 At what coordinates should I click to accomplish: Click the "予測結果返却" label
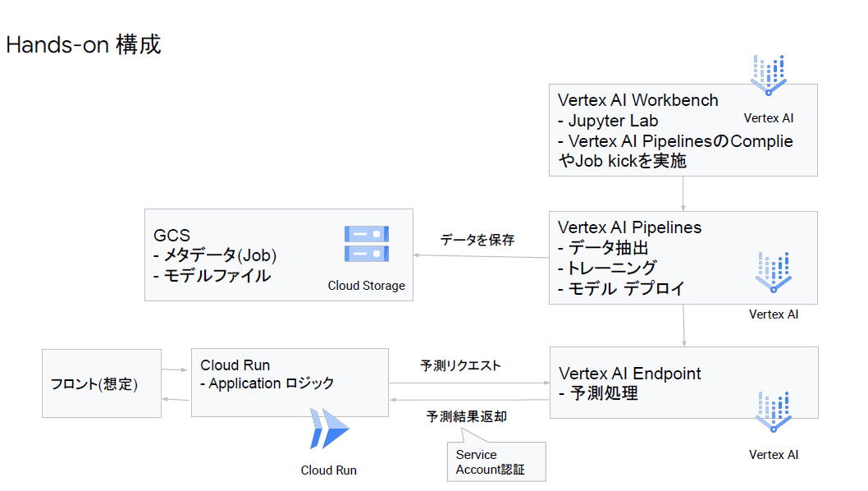466,416
